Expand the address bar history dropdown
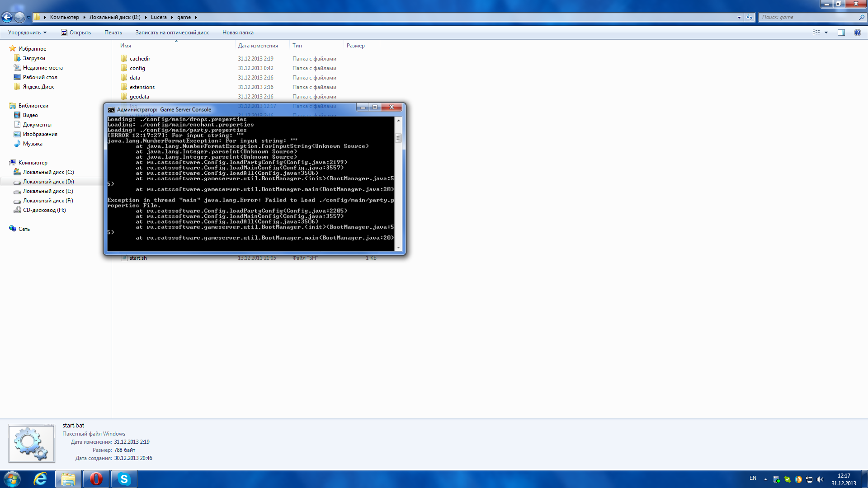Screen dimensions: 868x488 (739, 17)
